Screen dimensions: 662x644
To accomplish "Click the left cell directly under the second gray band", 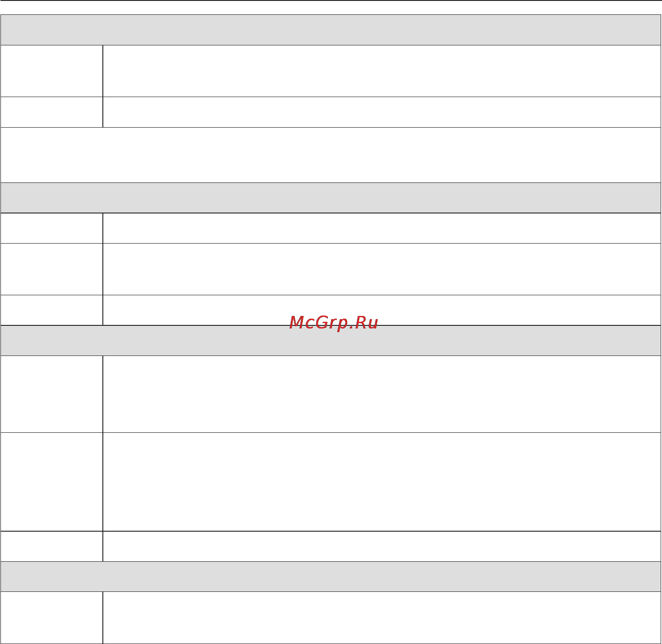I will click(x=52, y=228).
